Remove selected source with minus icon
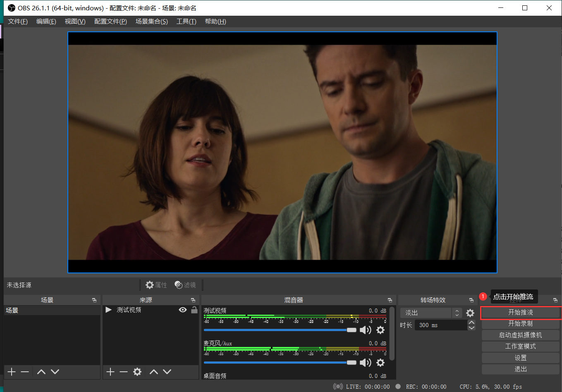Image resolution: width=562 pixels, height=392 pixels. [x=124, y=372]
